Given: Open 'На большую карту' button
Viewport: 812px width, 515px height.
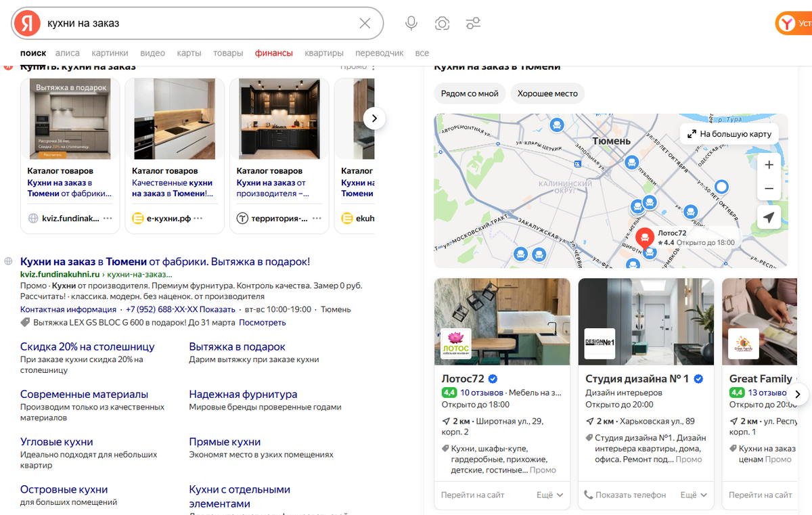Looking at the screenshot, I should point(729,134).
